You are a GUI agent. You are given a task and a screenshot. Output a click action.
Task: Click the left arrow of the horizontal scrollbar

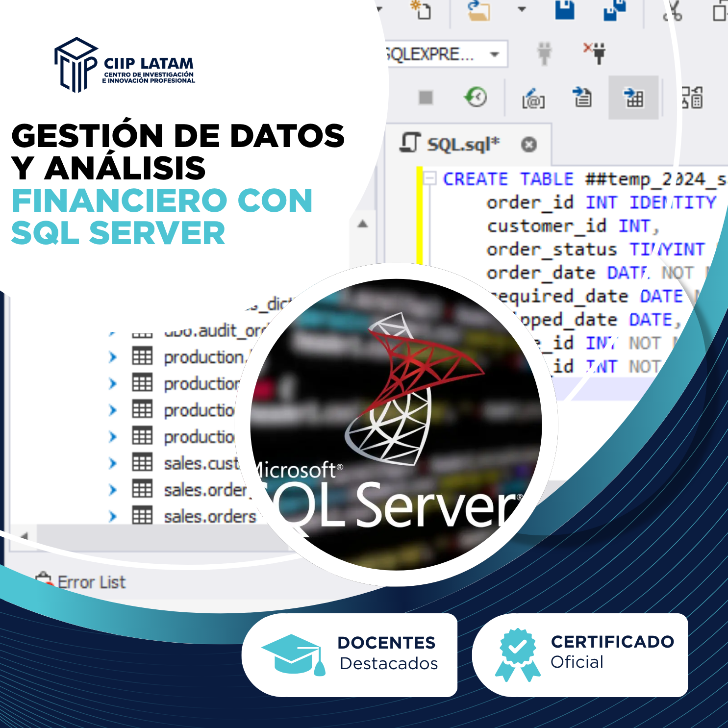coord(24,536)
